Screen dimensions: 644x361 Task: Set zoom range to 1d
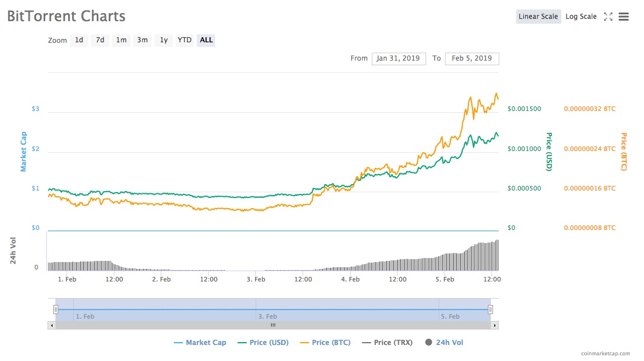79,40
